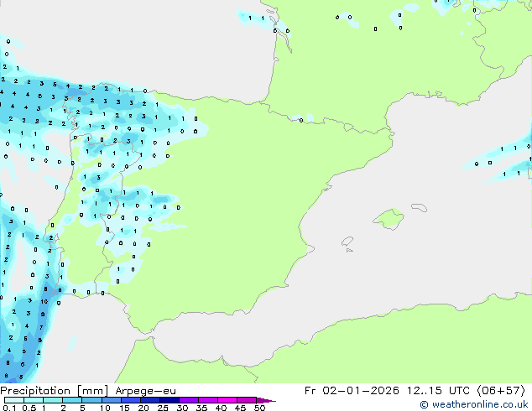
Task: Click the 'Fr 02-01-2026 12..15 UTC (06+57)' timestamp
Action: [415, 390]
